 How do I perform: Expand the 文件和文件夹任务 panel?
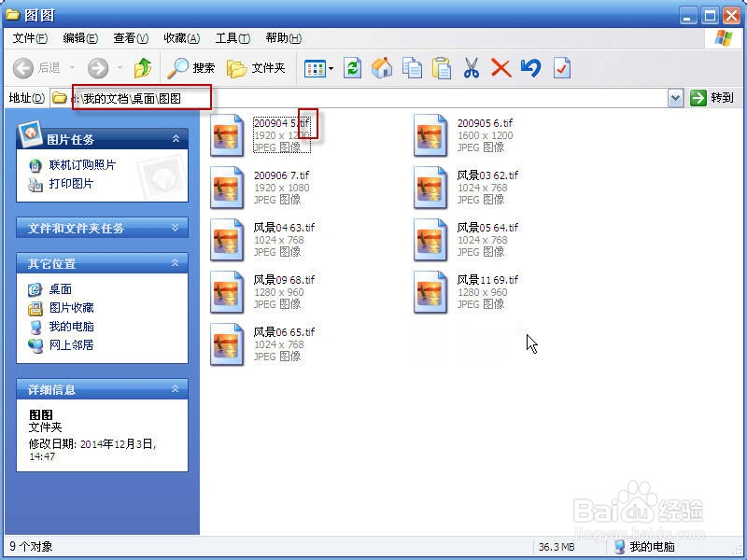coord(176,228)
